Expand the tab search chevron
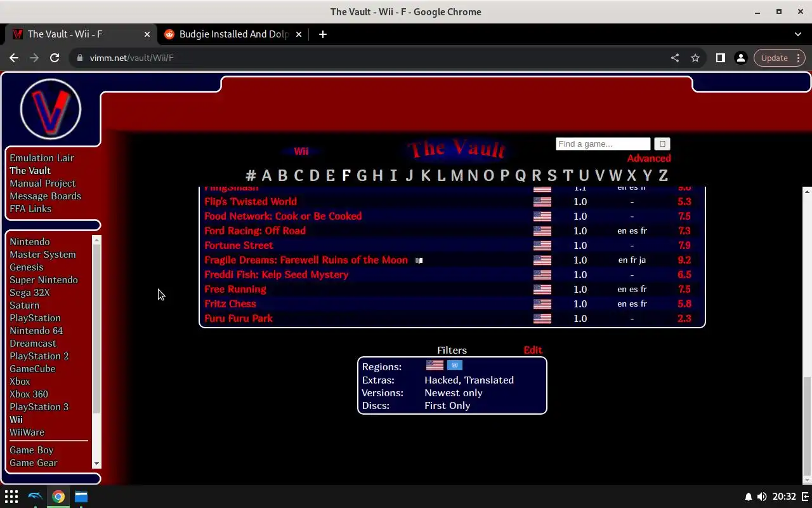This screenshot has width=812, height=508. (x=798, y=34)
